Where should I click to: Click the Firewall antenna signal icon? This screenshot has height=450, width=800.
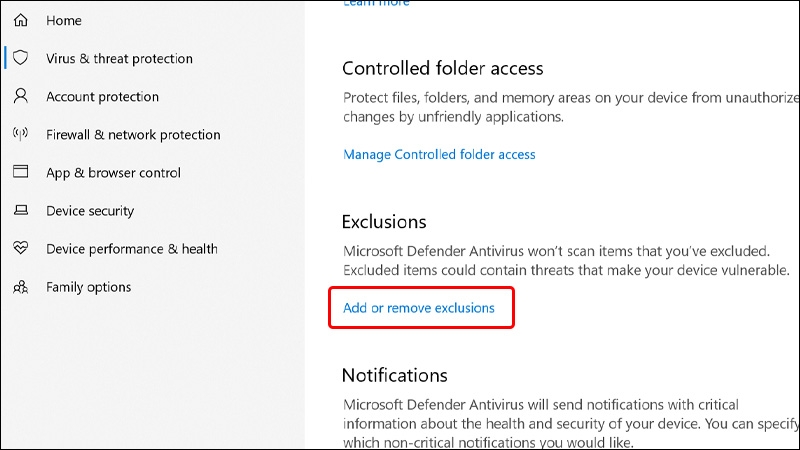[20, 134]
